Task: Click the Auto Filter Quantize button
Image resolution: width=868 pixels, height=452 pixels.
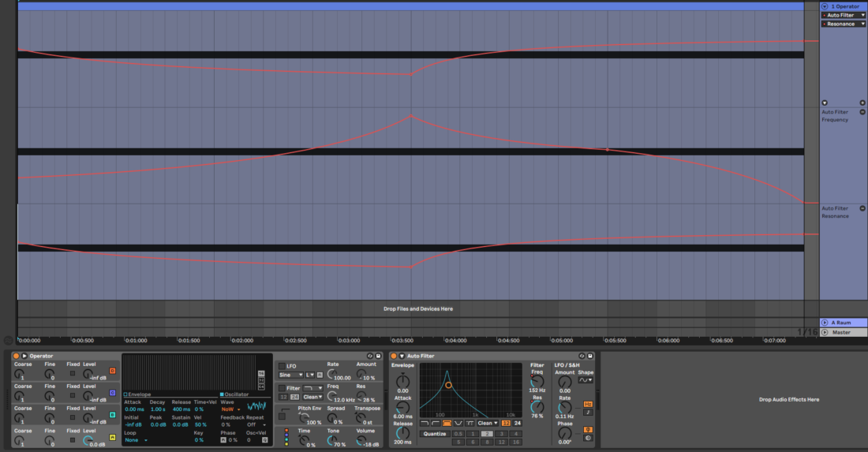Action: tap(435, 434)
